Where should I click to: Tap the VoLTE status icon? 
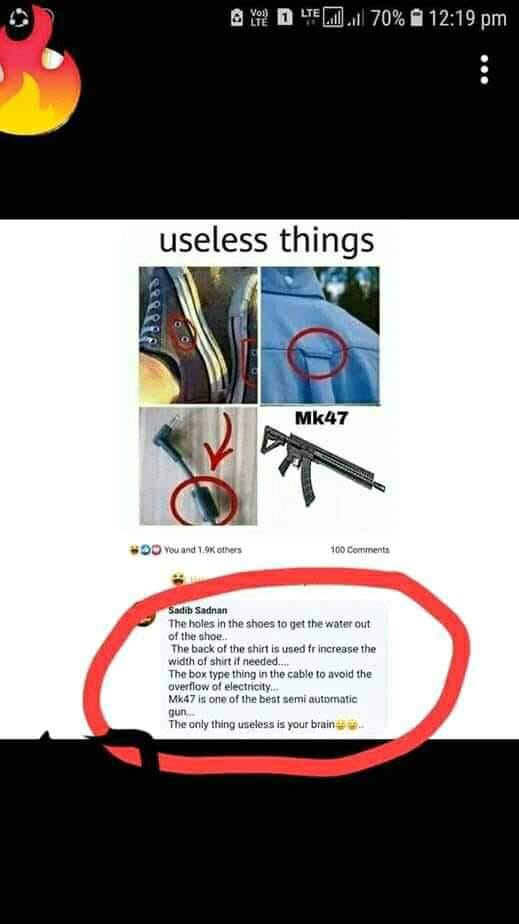tap(259, 19)
